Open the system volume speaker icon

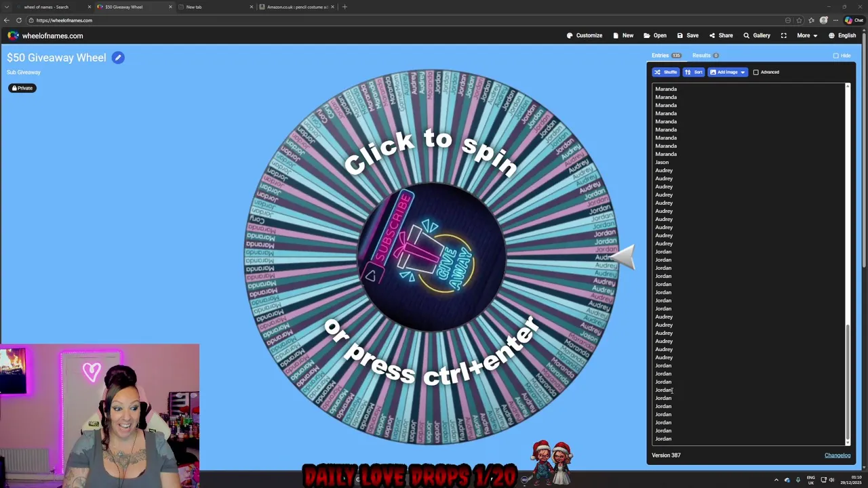point(831,480)
